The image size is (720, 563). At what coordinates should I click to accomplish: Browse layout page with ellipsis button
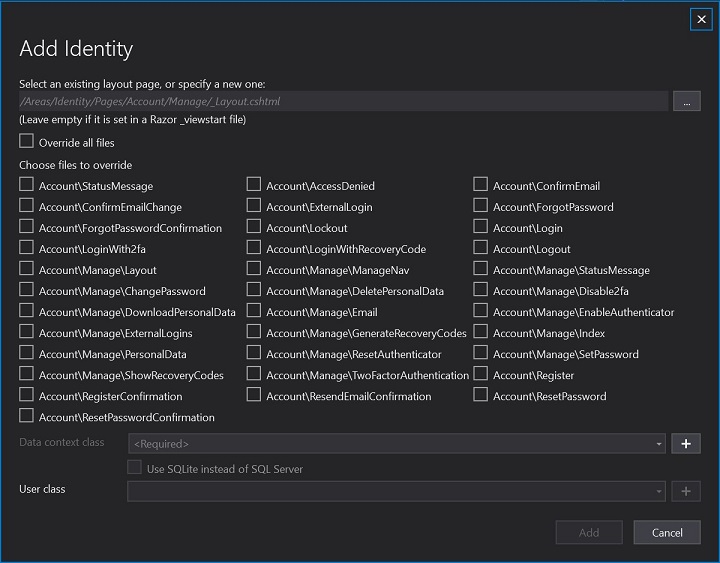coord(686,101)
